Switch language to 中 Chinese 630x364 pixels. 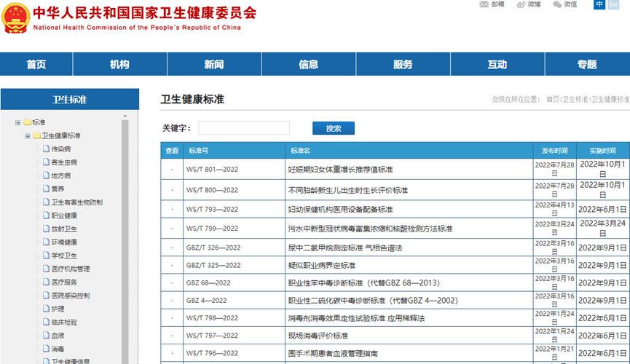(x=599, y=4)
